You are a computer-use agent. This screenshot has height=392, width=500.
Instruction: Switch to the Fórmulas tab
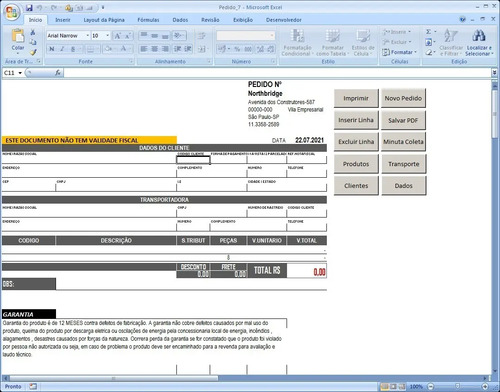148,20
